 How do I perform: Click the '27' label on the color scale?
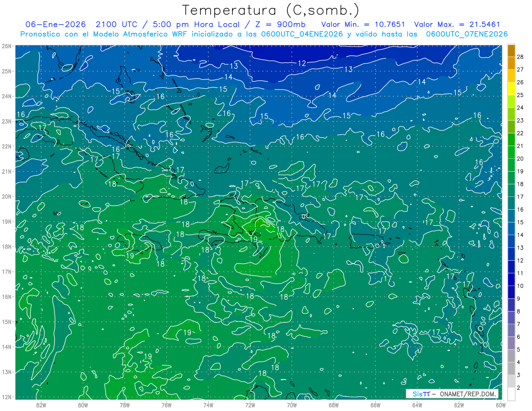pos(520,69)
